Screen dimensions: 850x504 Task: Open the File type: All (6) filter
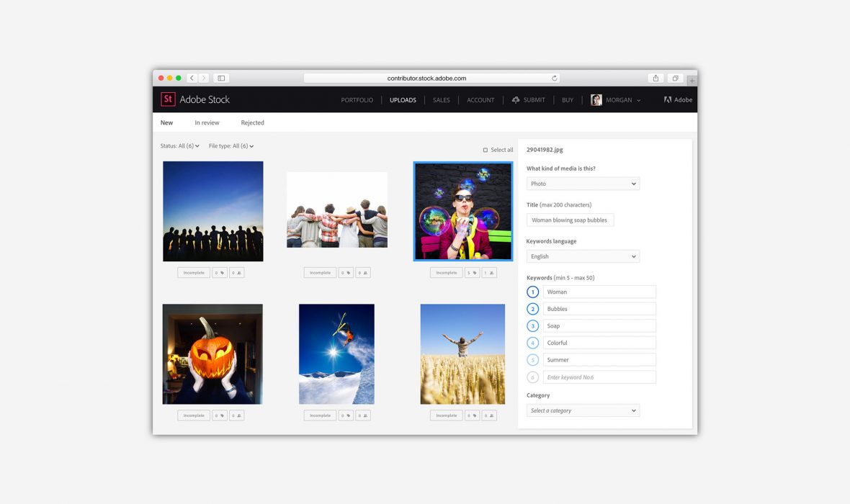(x=231, y=146)
